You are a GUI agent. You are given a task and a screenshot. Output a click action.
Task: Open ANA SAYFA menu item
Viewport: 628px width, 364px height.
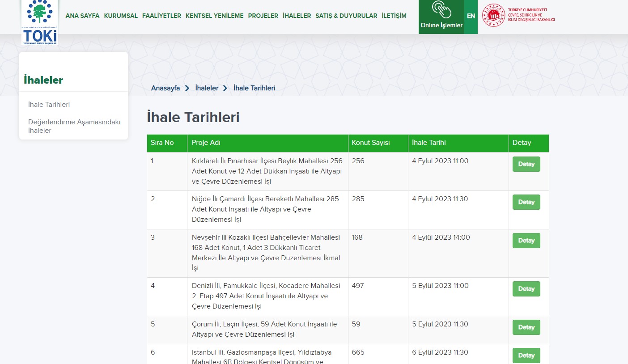tap(82, 16)
